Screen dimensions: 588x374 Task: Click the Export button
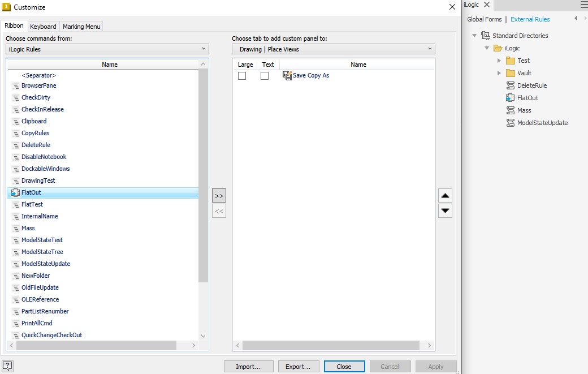299,366
